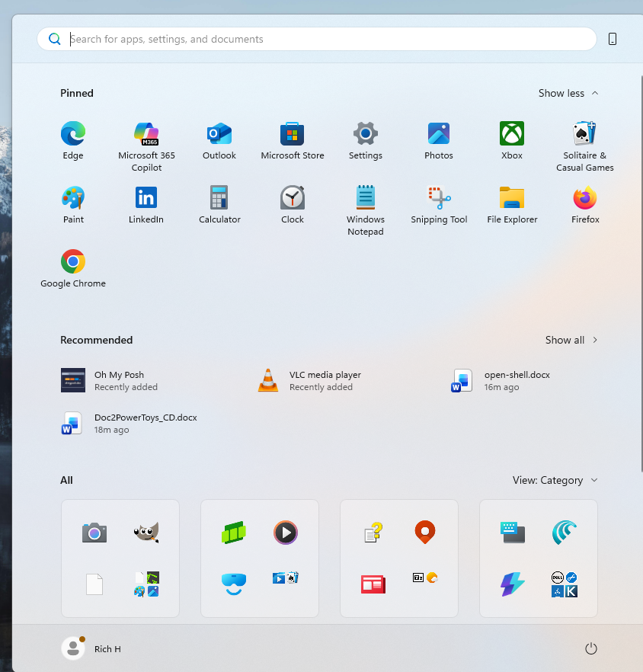Open Get Help question mark icon

(x=373, y=533)
